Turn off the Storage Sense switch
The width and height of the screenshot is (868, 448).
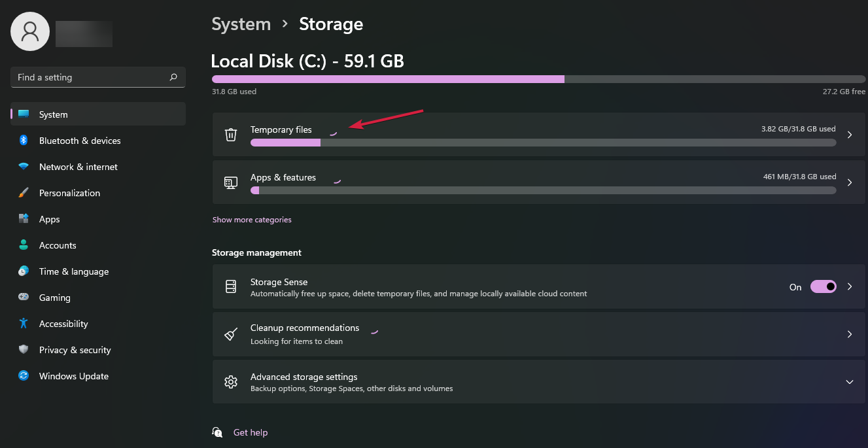[x=824, y=286]
